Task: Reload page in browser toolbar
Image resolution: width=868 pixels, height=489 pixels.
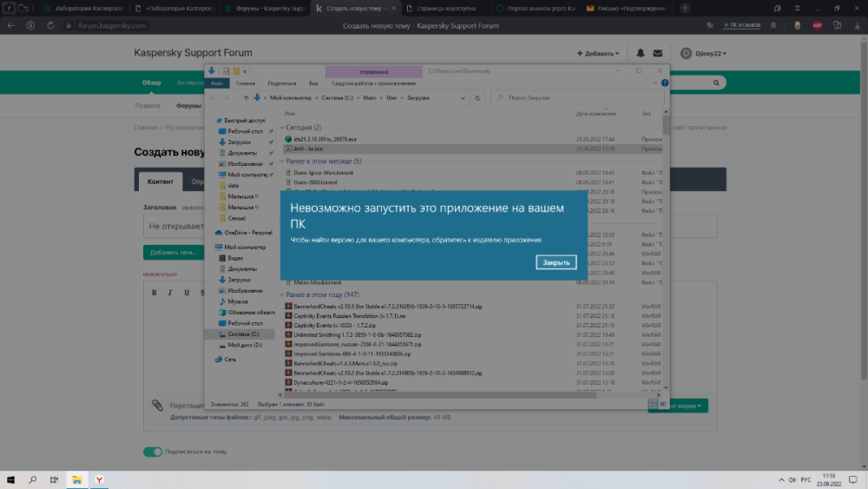Action: [50, 25]
